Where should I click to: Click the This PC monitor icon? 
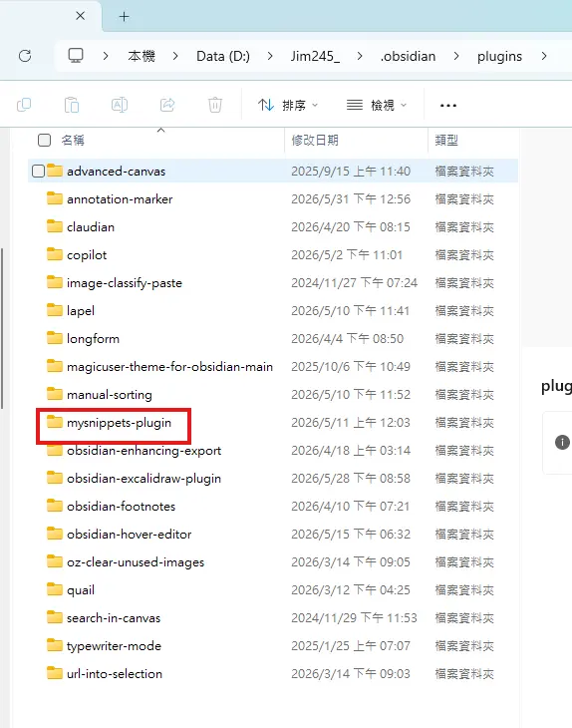76,56
